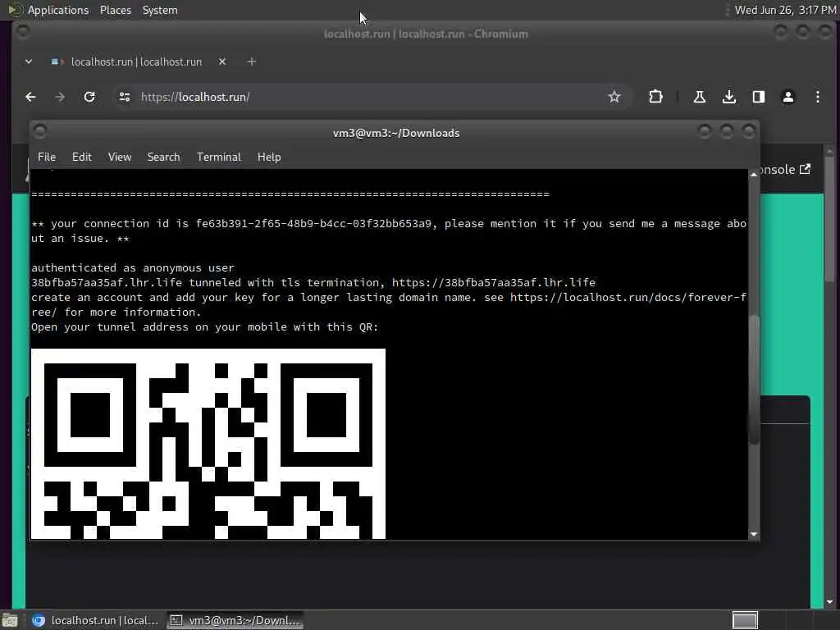Switch to vm3@vm3 terminal taskbar button
Viewport: 840px width, 630px height.
pyautogui.click(x=235, y=620)
